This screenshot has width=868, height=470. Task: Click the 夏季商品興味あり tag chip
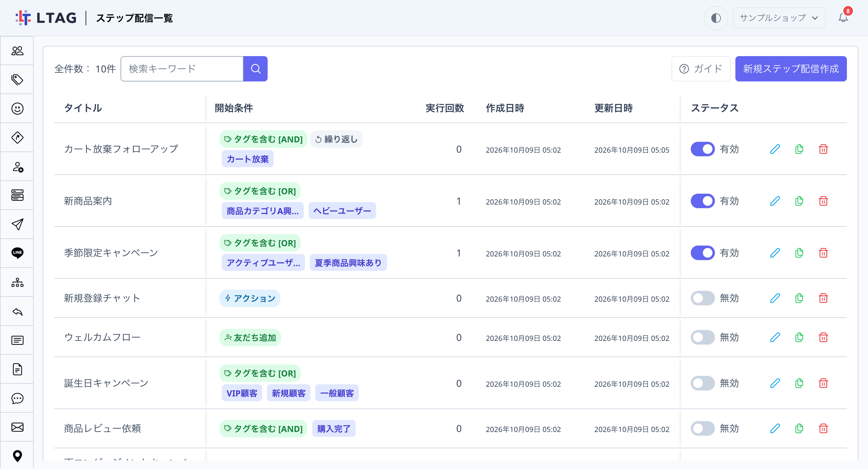pyautogui.click(x=348, y=263)
